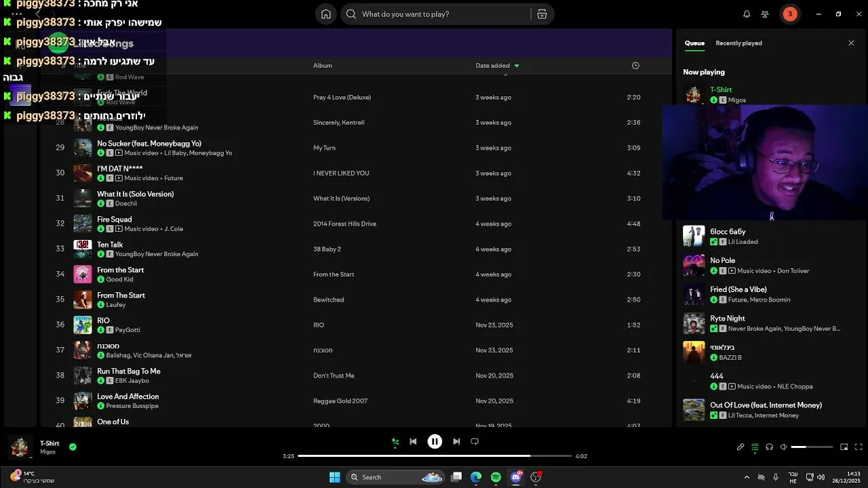Viewport: 868px width, 488px height.
Task: Click Out Of Love queue item title
Action: [x=766, y=405]
